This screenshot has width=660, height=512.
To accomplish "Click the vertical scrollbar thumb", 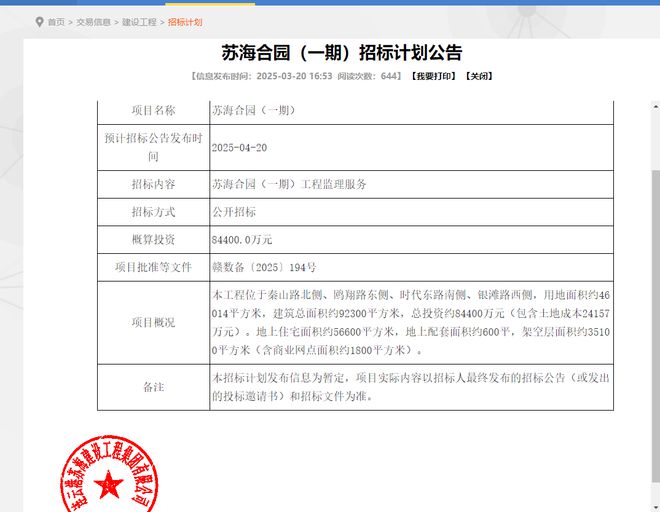I will pyautogui.click(x=656, y=325).
